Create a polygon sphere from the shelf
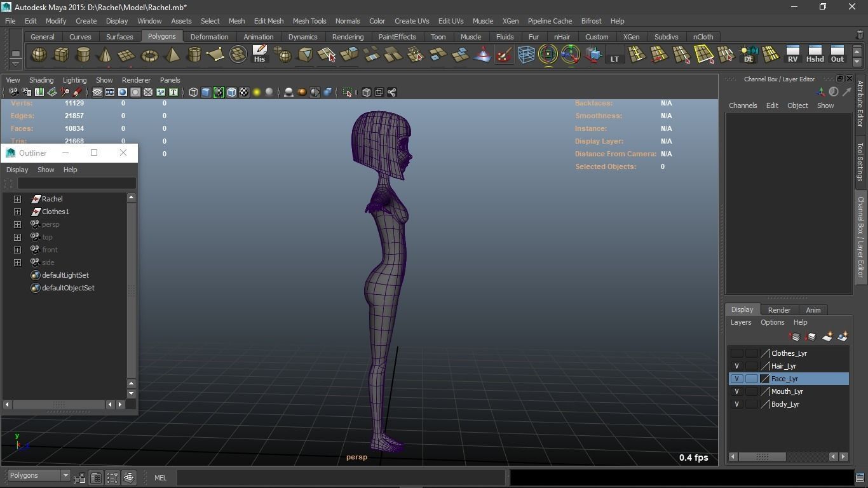Screen dimensions: 868x488 pyautogui.click(x=39, y=55)
